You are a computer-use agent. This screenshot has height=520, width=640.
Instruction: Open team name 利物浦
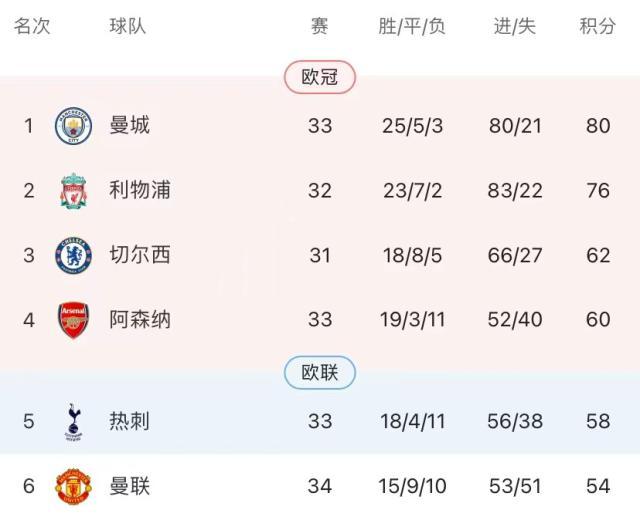140,190
